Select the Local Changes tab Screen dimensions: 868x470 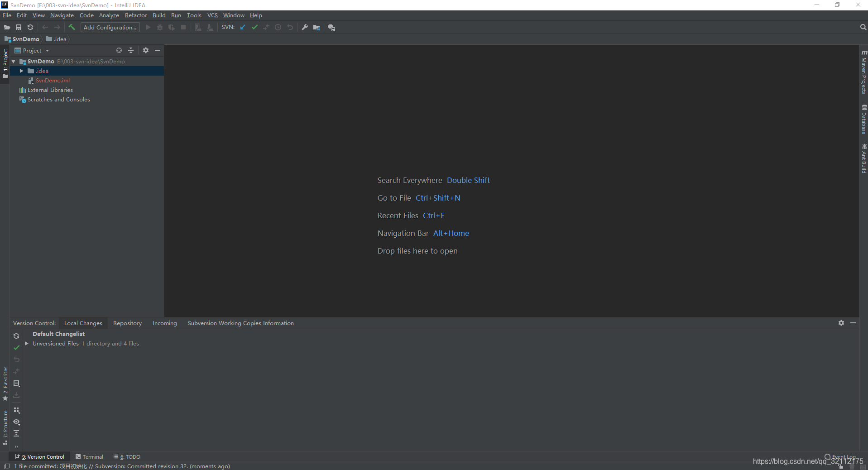[x=83, y=323]
